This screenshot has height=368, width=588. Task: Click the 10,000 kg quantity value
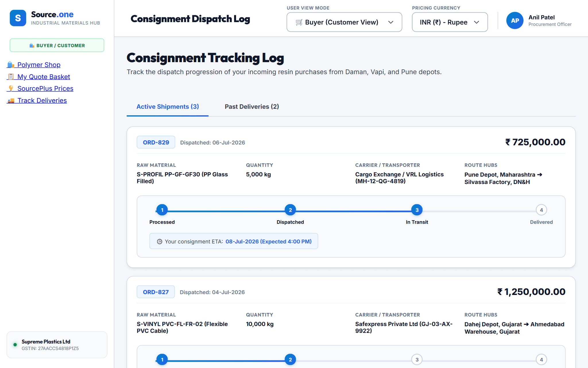260,324
